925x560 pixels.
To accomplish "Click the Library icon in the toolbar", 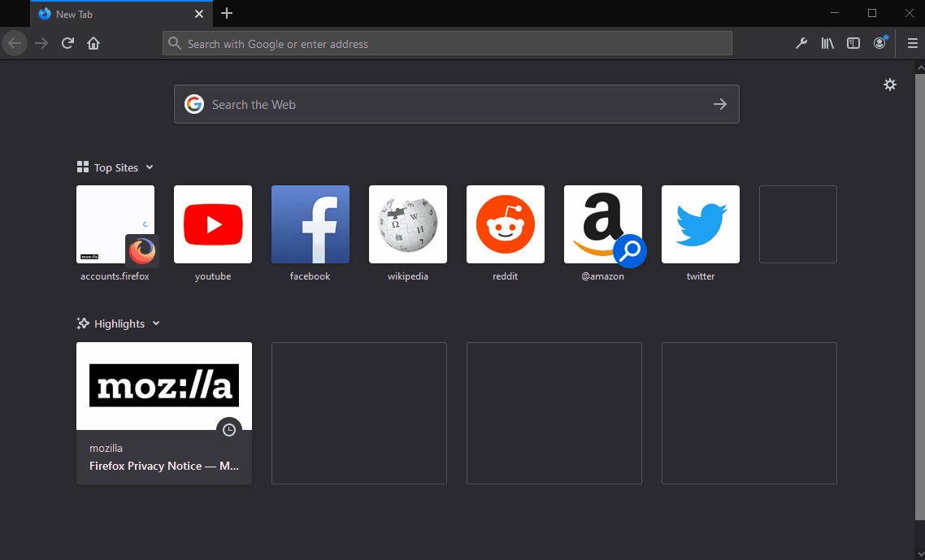I will (x=827, y=43).
